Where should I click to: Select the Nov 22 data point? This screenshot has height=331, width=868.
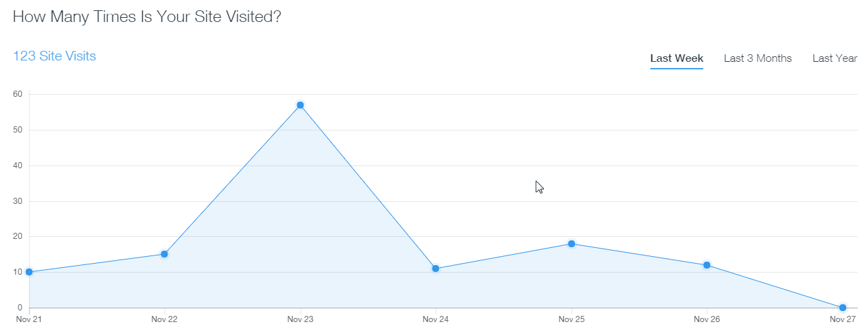point(164,254)
